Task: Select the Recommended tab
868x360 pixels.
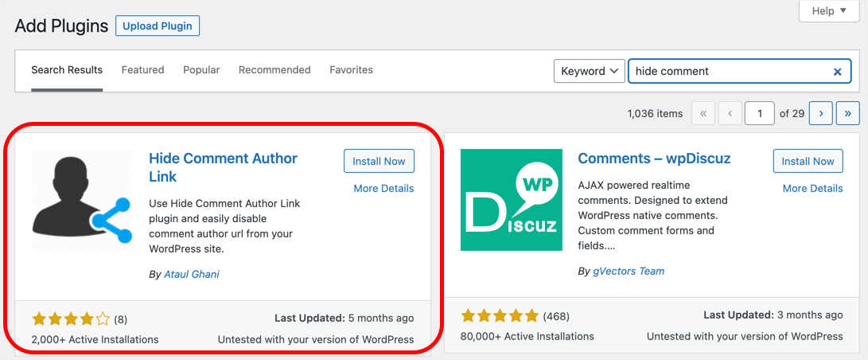Action: coord(274,70)
